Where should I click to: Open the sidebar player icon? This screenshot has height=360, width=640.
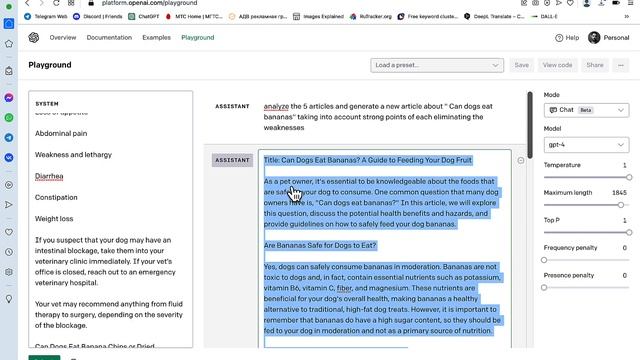(9, 185)
